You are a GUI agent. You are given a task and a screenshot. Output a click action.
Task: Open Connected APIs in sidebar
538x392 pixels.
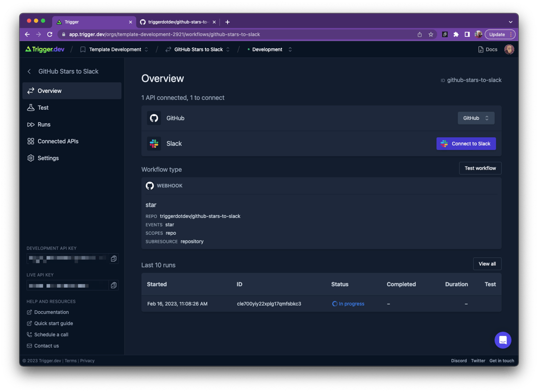point(71,141)
